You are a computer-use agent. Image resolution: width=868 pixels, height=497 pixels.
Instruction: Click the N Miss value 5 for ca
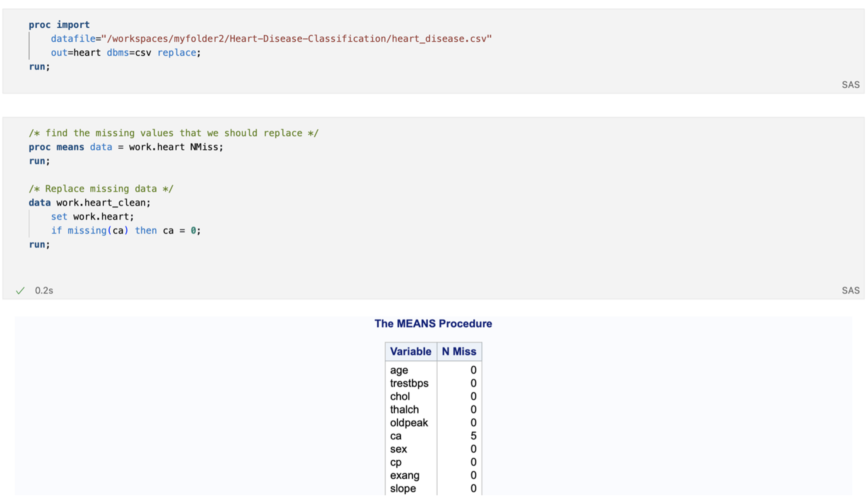(473, 436)
